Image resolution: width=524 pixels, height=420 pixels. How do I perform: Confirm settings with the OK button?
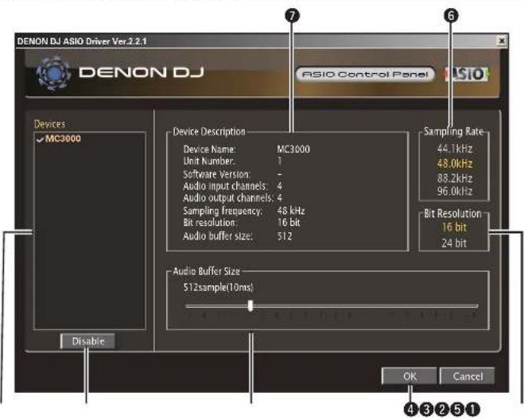click(409, 376)
